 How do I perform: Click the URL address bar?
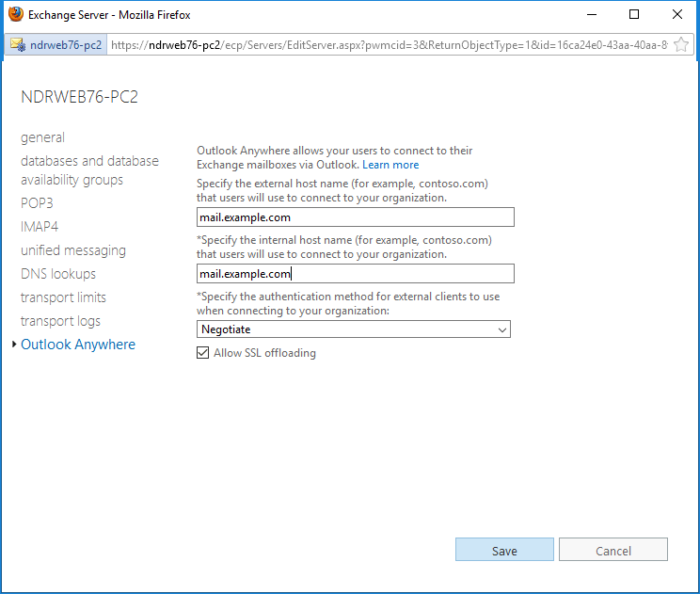click(x=389, y=44)
